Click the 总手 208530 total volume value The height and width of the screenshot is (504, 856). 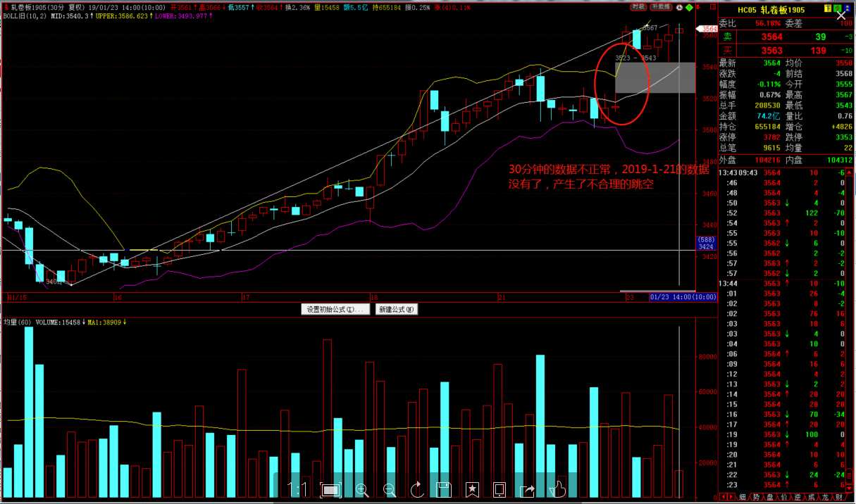click(x=767, y=106)
